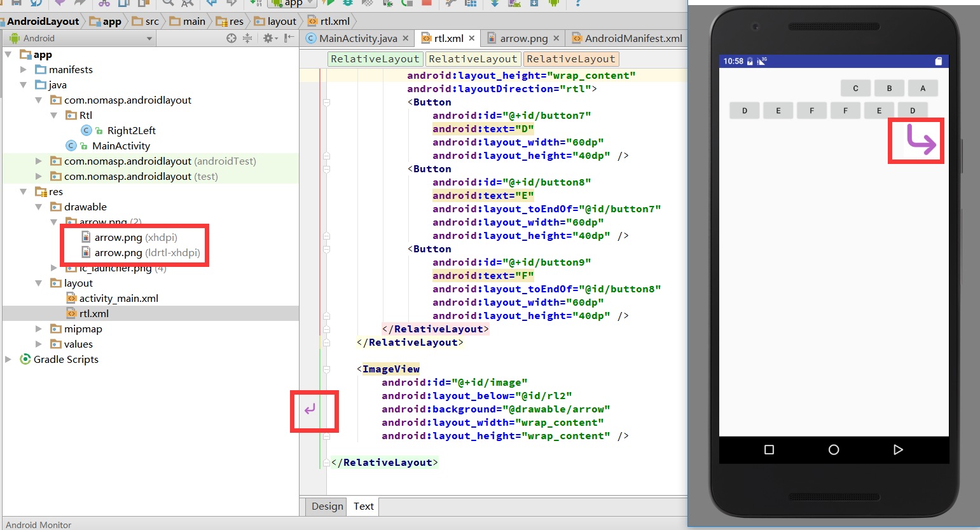The height and width of the screenshot is (530, 980).
Task: Click the Search Everywhere magnifier icon
Action: pyautogui.click(x=167, y=4)
